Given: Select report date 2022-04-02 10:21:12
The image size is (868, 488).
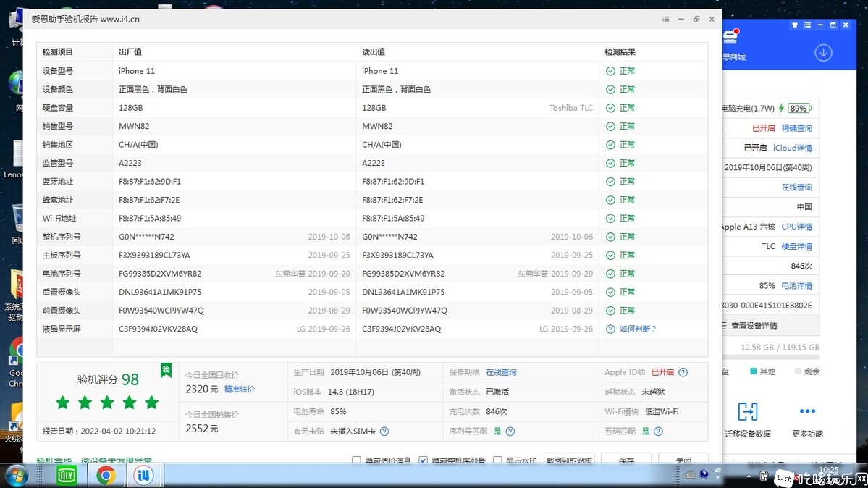Looking at the screenshot, I should pos(118,431).
